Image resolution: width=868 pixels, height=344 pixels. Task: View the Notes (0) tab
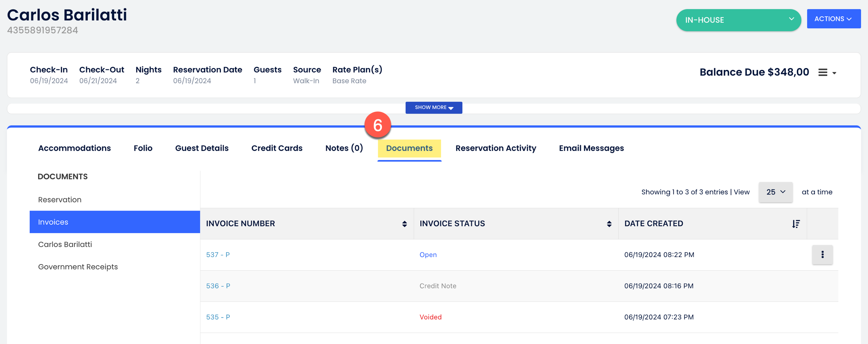pos(344,148)
